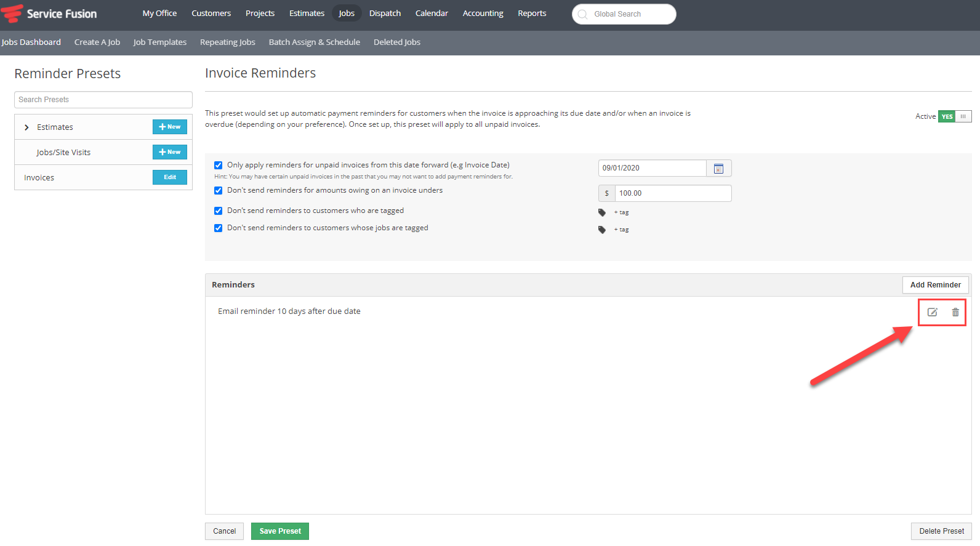Click the Search Presets field
Screen dimensions: 980x546
pos(103,100)
